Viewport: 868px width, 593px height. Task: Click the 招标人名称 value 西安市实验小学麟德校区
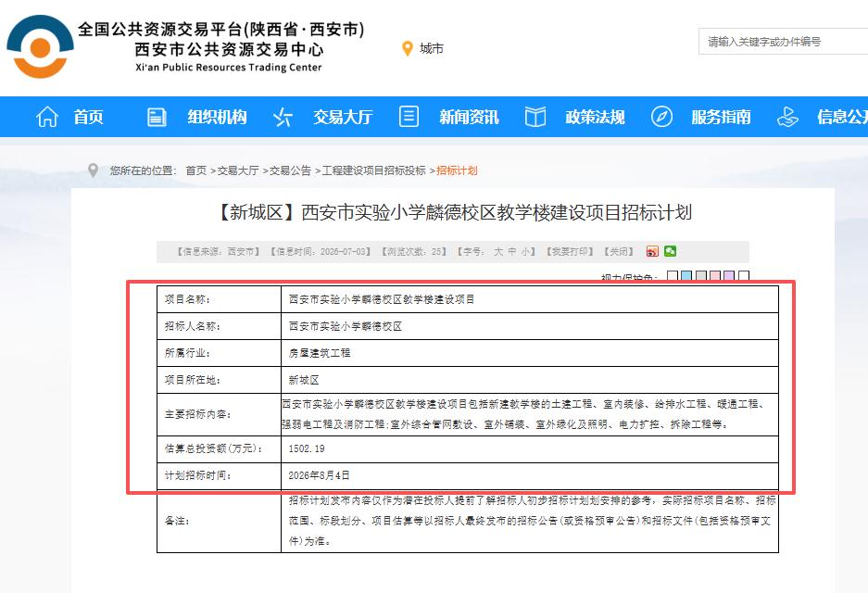[x=346, y=327]
